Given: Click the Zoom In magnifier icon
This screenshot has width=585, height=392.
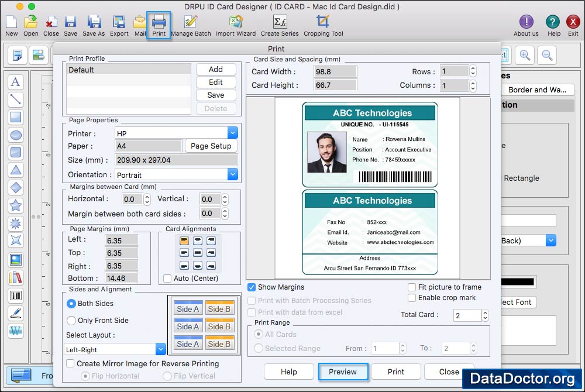Looking at the screenshot, I should click(x=525, y=55).
